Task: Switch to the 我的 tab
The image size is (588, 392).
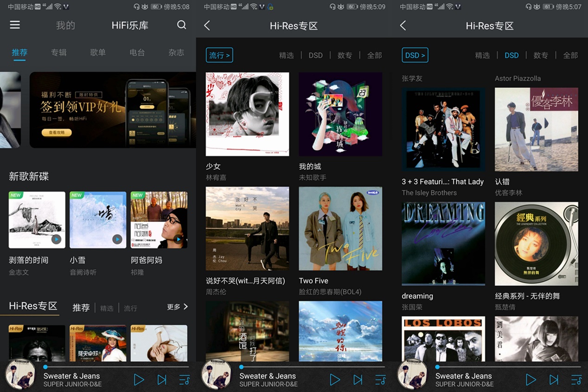Action: tap(65, 25)
